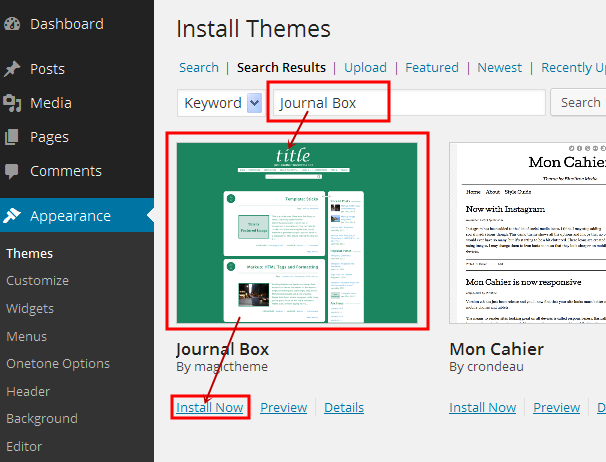
Task: Install Now the Mon Cahier theme
Action: pos(482,407)
